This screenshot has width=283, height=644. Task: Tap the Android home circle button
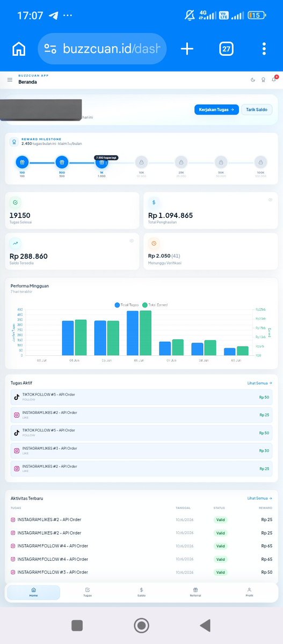click(141, 625)
